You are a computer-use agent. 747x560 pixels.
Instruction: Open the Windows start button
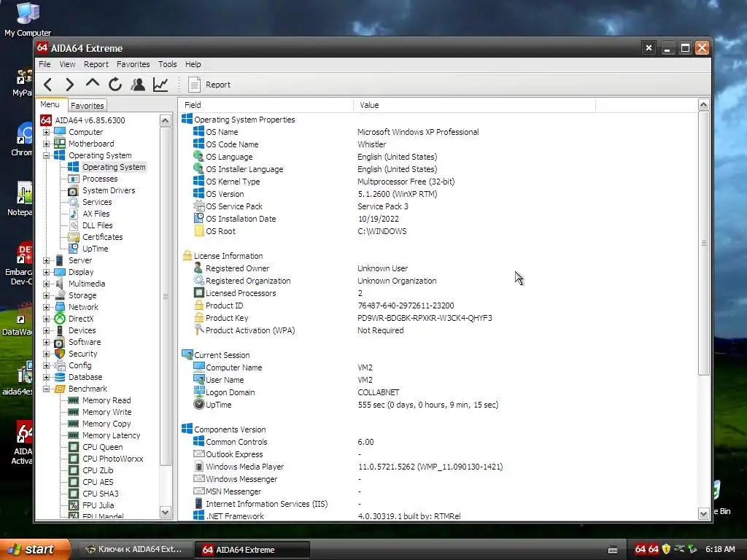tap(35, 549)
